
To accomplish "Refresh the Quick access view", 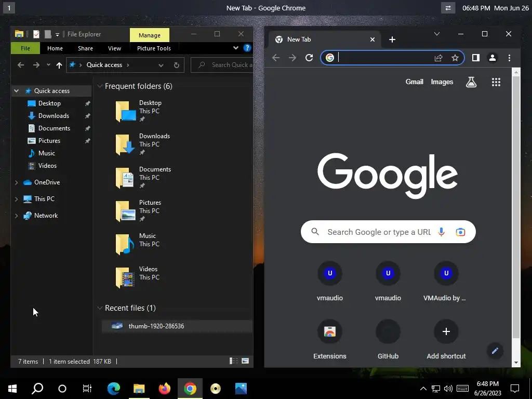I will point(177,65).
